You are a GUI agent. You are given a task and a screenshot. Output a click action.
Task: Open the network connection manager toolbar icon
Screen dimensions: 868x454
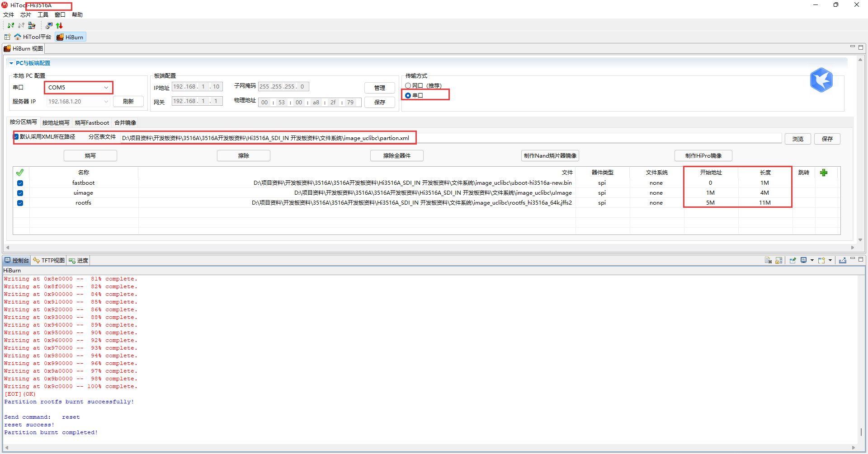click(32, 26)
